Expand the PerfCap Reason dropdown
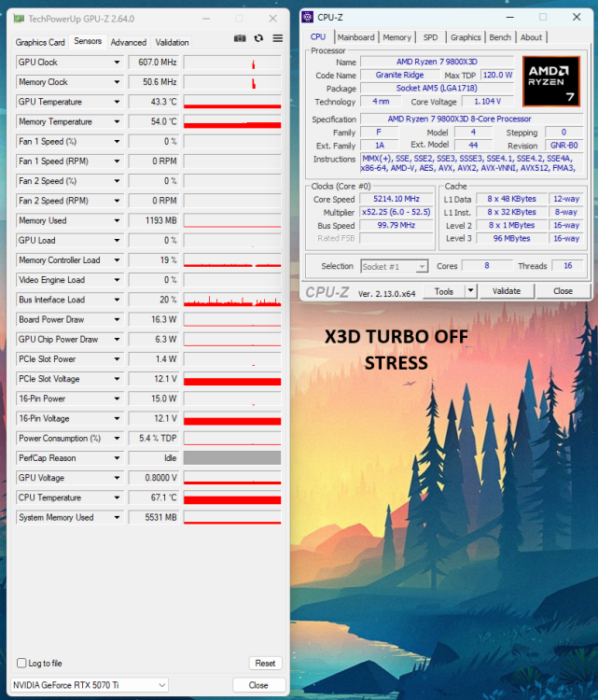The width and height of the screenshot is (598, 700). 117,458
